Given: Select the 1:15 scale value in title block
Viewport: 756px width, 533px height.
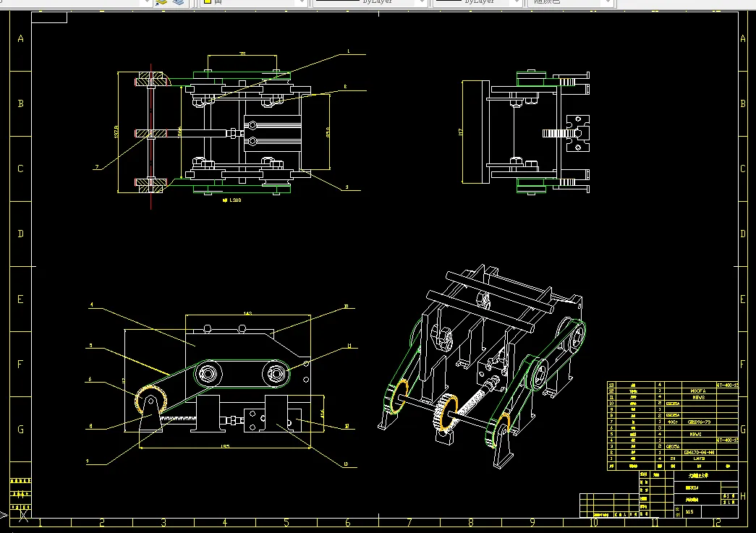Looking at the screenshot, I should 689,512.
